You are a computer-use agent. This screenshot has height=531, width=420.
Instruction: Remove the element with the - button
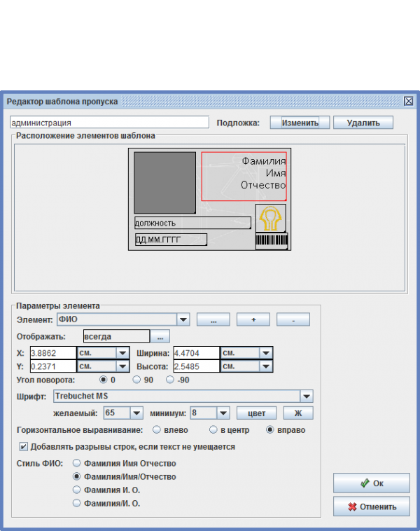293,319
